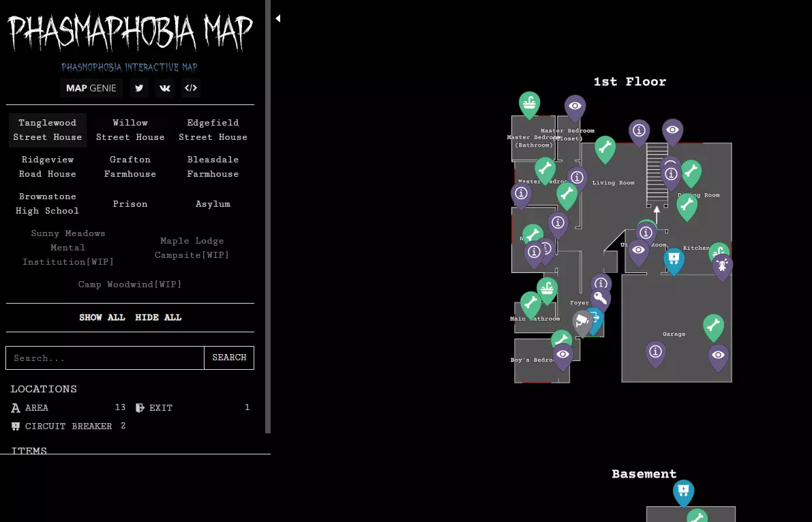Select the purple eye marker in the Garage
Screen dimensions: 812x522
pos(718,357)
